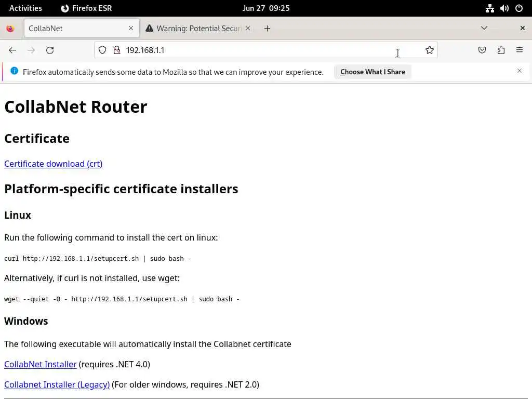Screen dimensions: 532x399
Task: Open Firefox application menu hamburger
Action: [x=520, y=50]
